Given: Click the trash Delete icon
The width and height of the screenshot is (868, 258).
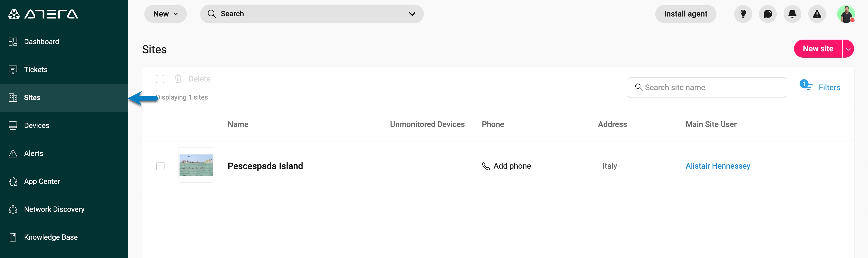Looking at the screenshot, I should [178, 79].
